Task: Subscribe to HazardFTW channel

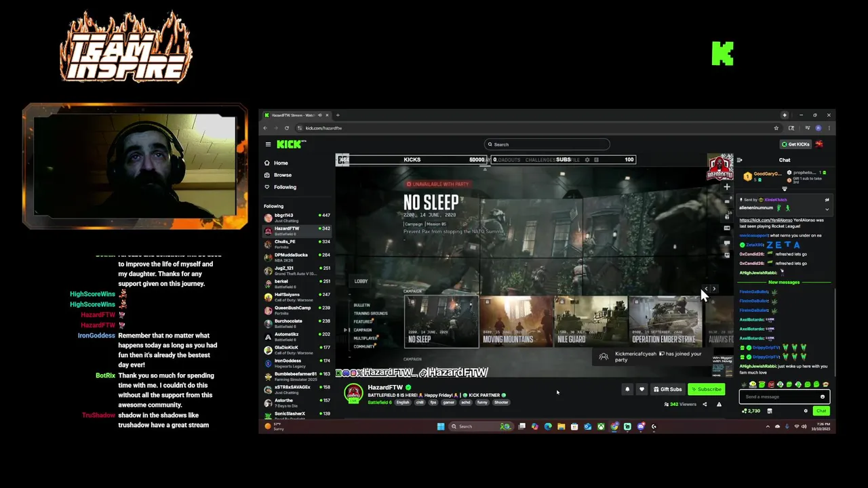Action: pyautogui.click(x=706, y=389)
